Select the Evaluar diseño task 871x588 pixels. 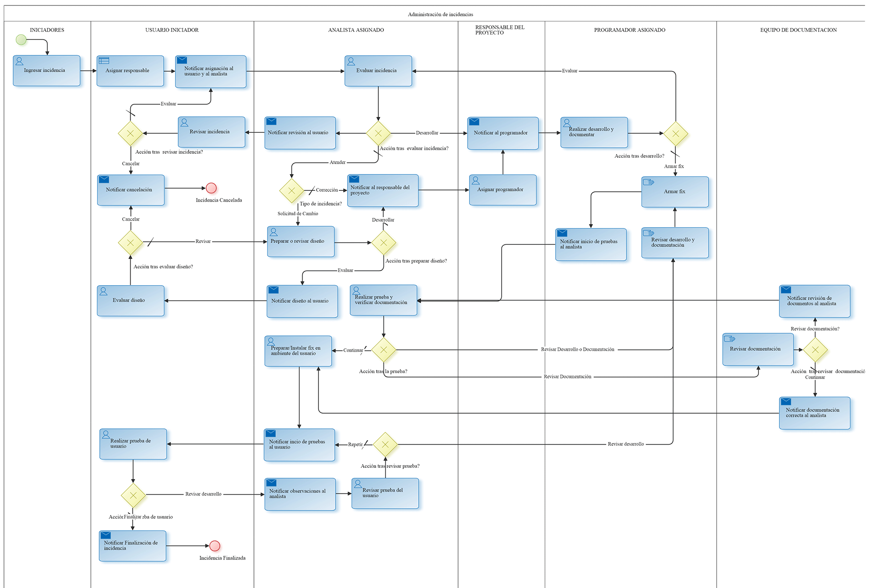click(x=131, y=301)
